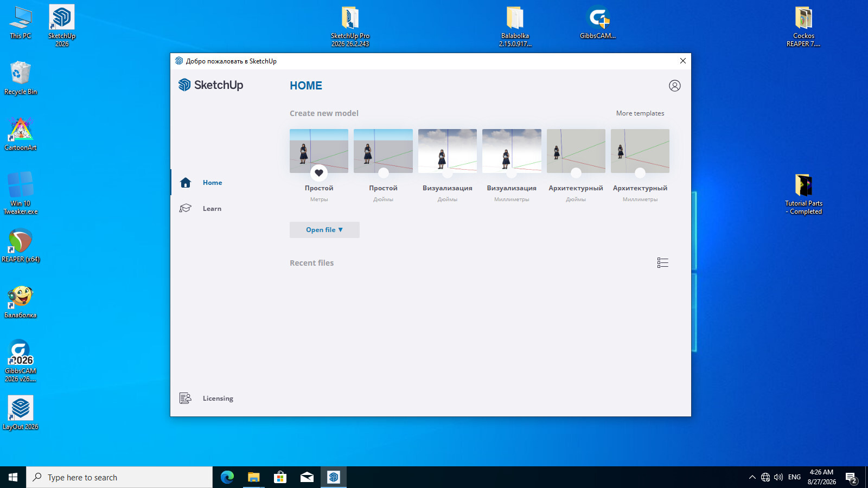This screenshot has height=488, width=868.
Task: Pick the Визуализация Дюймы template thumbnail
Action: tap(448, 151)
